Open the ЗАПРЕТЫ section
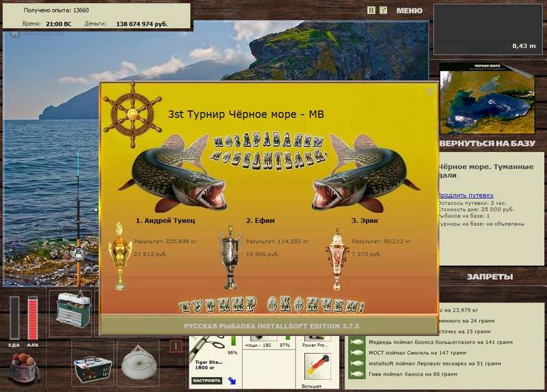This screenshot has height=392, width=547. [x=490, y=277]
